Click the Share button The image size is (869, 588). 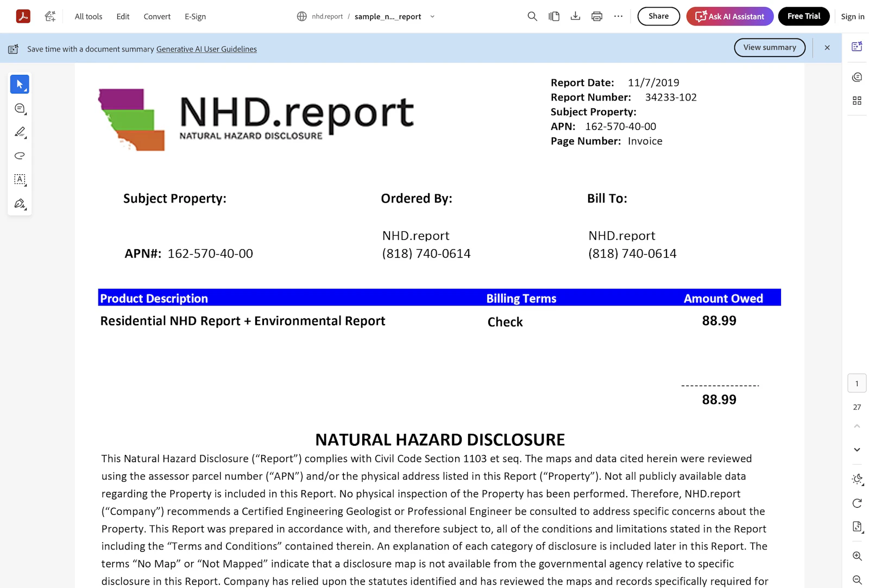click(x=658, y=16)
